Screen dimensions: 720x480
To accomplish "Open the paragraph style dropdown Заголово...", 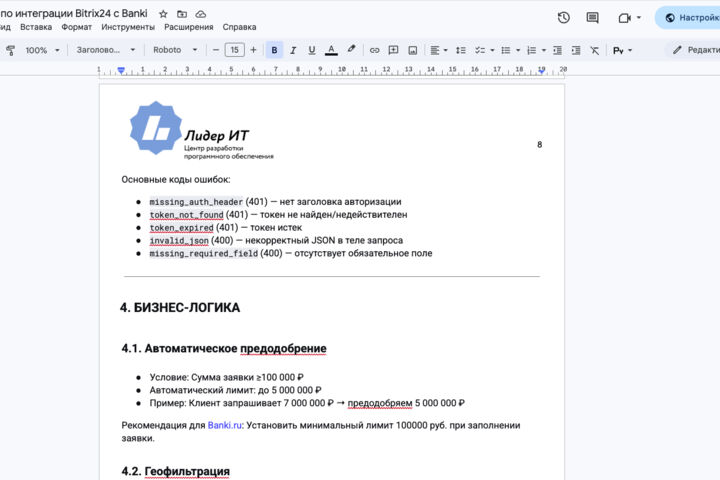I will 106,50.
